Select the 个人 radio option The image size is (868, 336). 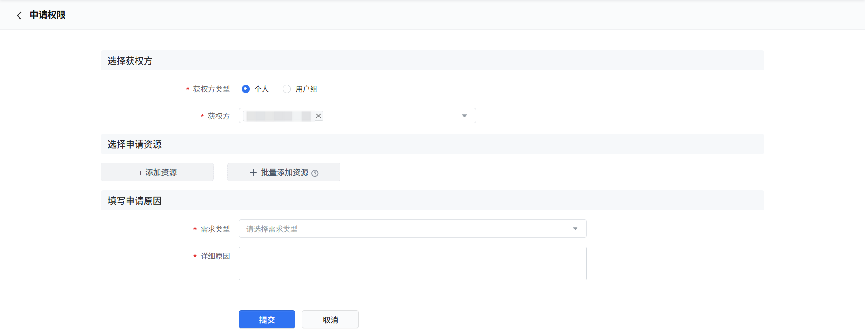click(x=245, y=89)
